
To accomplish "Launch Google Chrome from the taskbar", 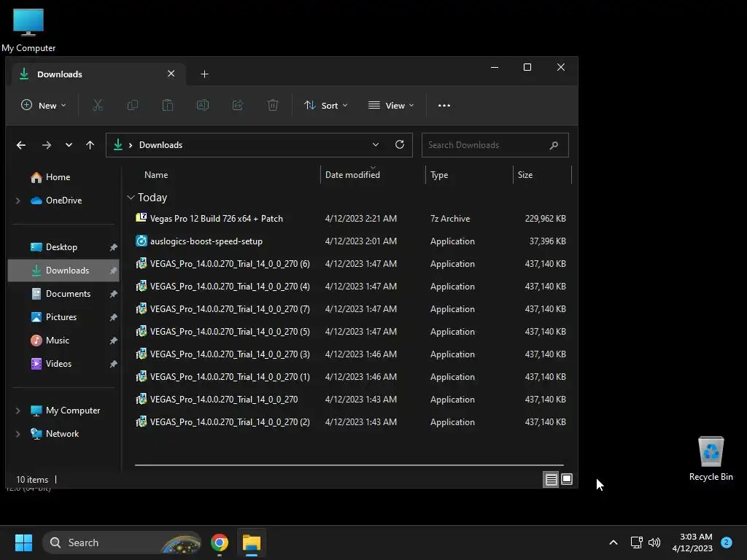I will pyautogui.click(x=220, y=542).
